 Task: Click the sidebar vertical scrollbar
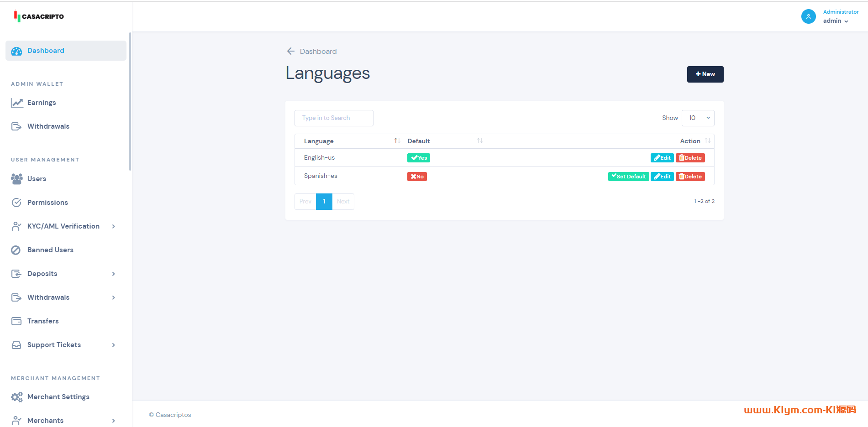130,101
